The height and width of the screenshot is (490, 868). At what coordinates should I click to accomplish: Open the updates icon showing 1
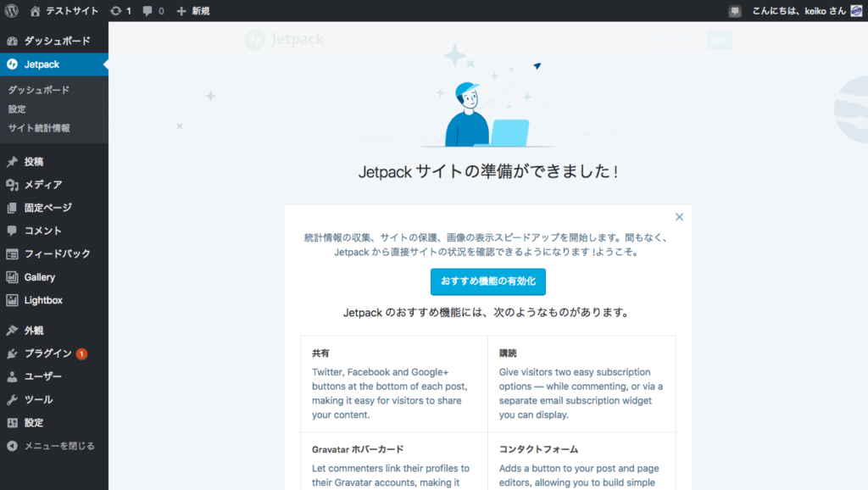(x=115, y=10)
